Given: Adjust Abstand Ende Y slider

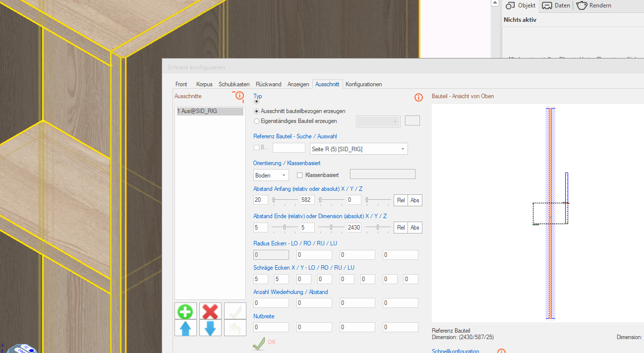Looking at the screenshot, I should tap(331, 227).
